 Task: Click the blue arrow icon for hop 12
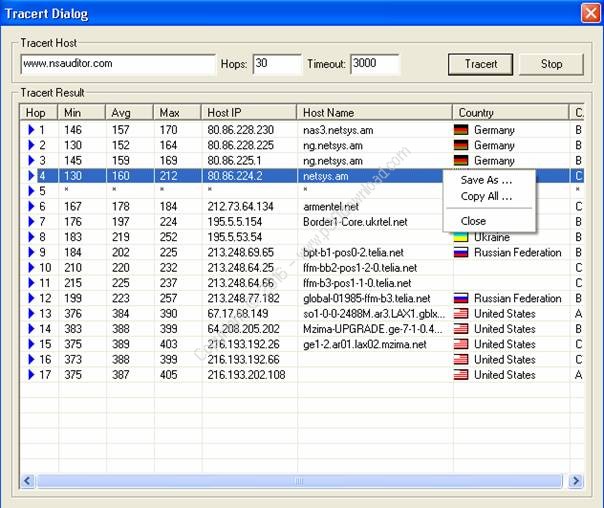32,298
